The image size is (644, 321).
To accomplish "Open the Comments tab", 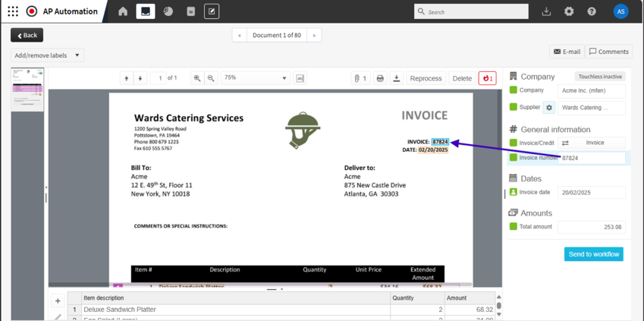I will coord(609,52).
